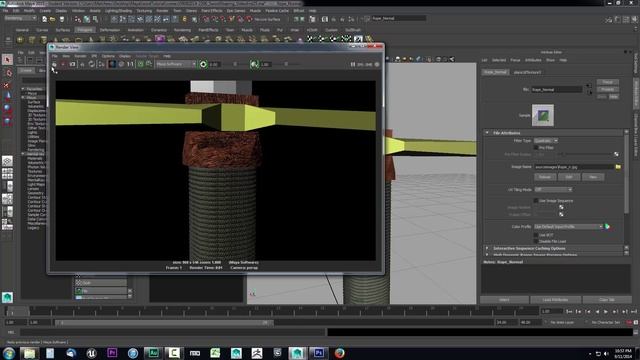Open the UV Tiling Mode dropdown
Image resolution: width=640 pixels, height=360 pixels.
(553, 190)
